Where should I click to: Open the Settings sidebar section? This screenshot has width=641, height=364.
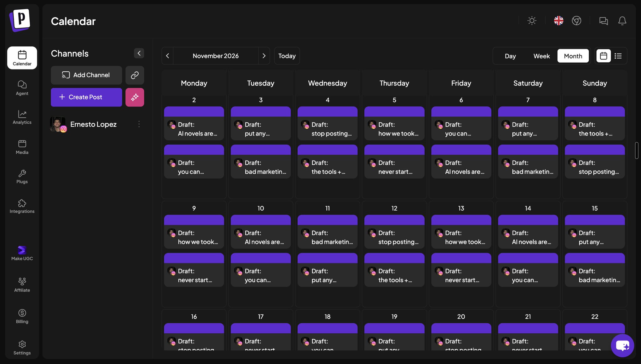[22, 348]
